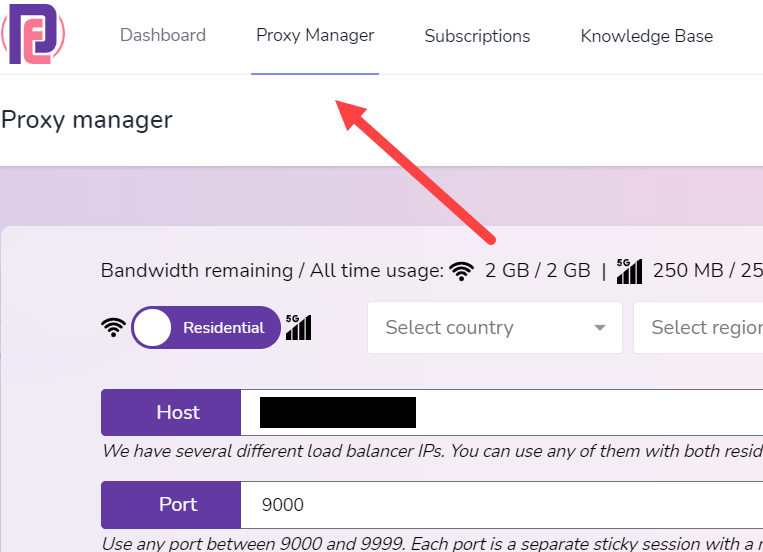Click the Proxy manager page heading
763x552 pixels.
[x=87, y=120]
